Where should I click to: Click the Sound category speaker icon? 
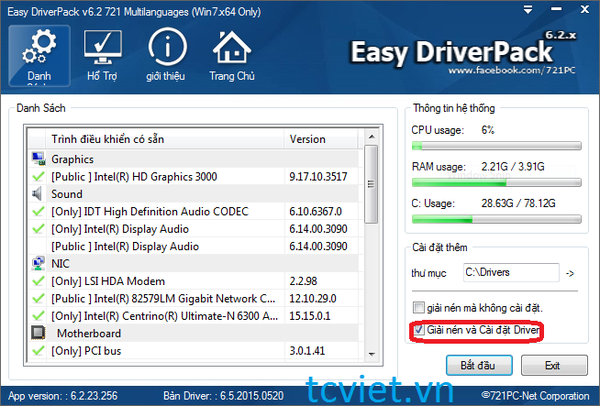38,194
